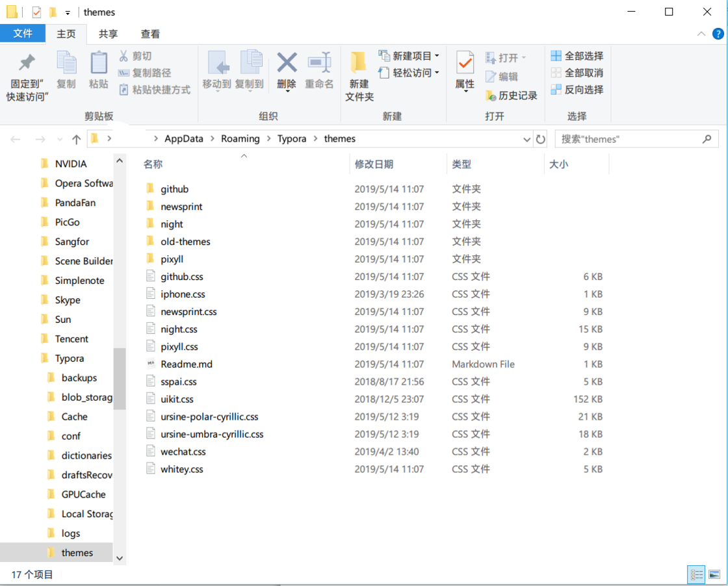Screen dimensions: 728x586
Task: Open the Share ribbon tab
Action: (108, 34)
